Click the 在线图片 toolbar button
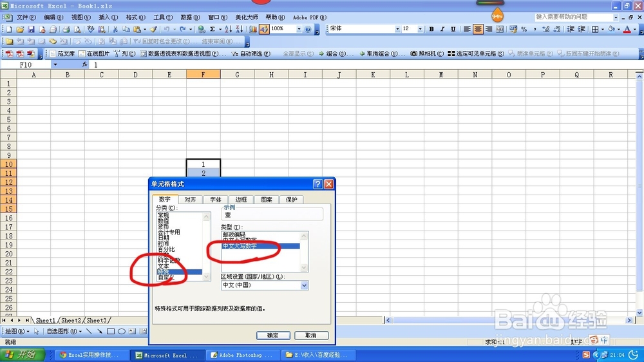Image resolution: width=644 pixels, height=362 pixels. 94,53
